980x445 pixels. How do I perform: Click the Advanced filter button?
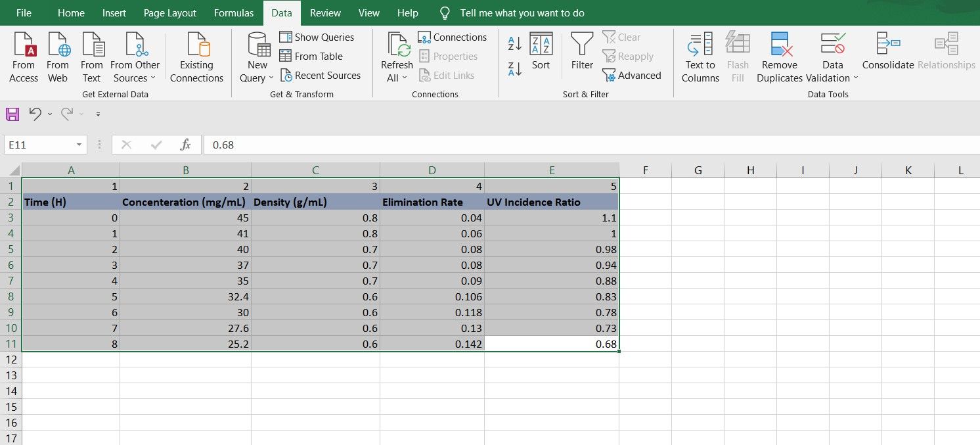[x=632, y=76]
